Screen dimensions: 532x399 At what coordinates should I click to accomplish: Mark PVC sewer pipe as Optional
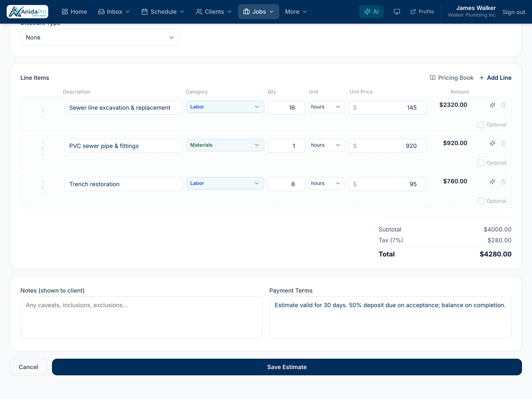click(481, 163)
